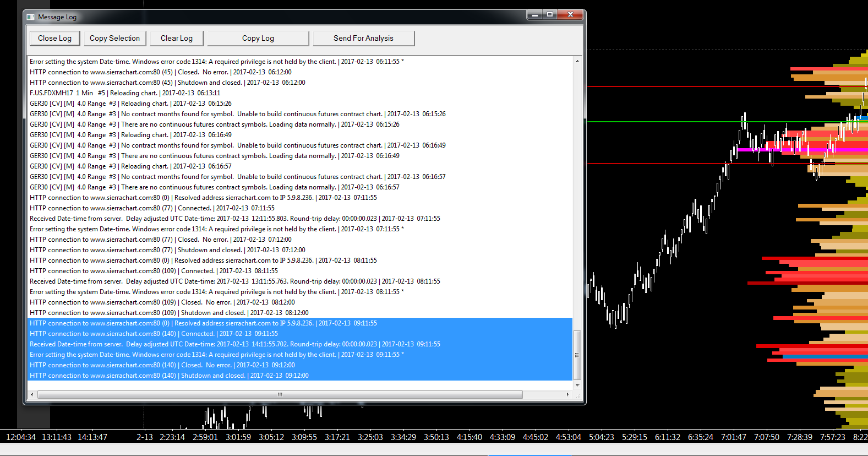Minimize the Message Log window
Viewport: 868px width, 456px height.
[x=534, y=15]
